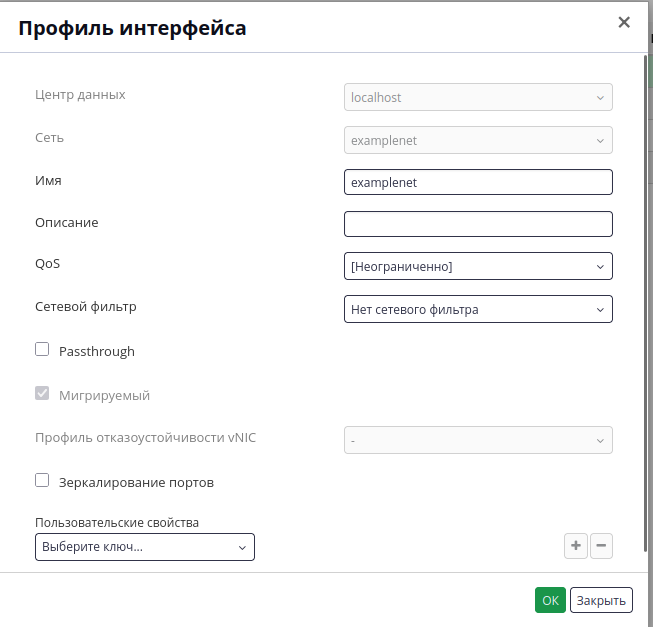Open the QoS dropdown showing Неограниченно
This screenshot has height=627, width=653.
point(478,266)
